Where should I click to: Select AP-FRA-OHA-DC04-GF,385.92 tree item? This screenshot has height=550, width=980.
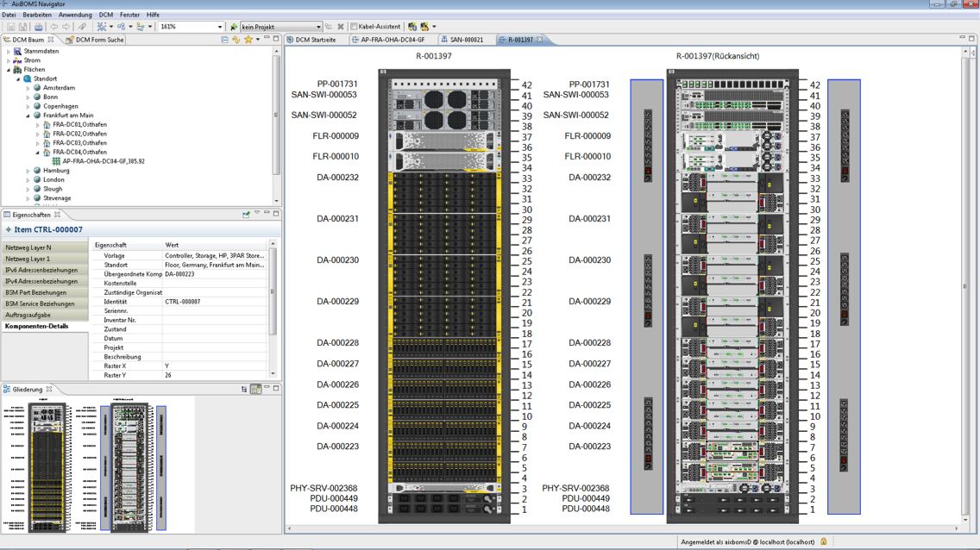pos(104,161)
